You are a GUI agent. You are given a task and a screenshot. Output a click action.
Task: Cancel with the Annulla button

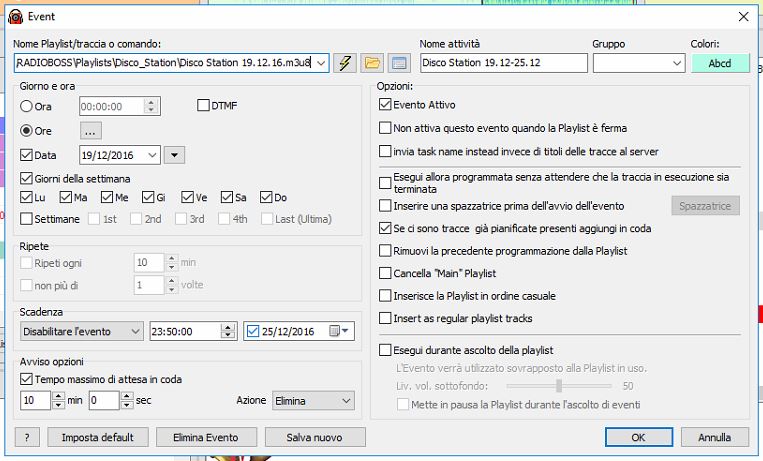pos(714,437)
